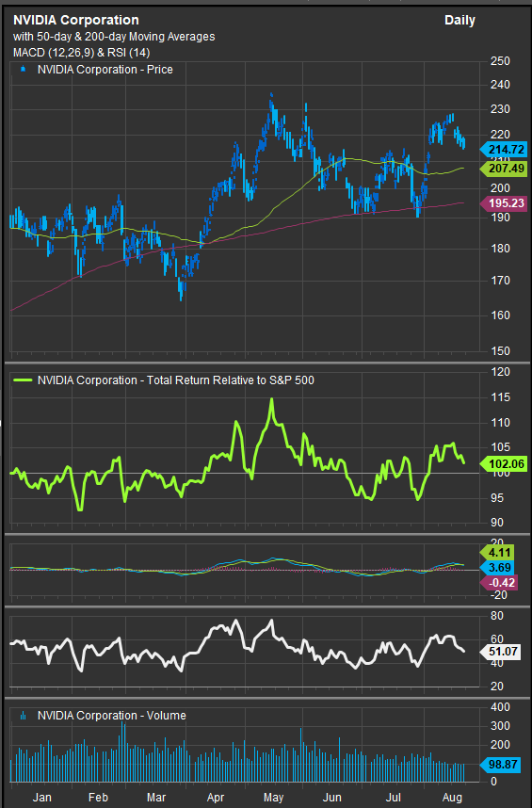
Task: Click the Apr month label on the time axis
Action: 216,798
